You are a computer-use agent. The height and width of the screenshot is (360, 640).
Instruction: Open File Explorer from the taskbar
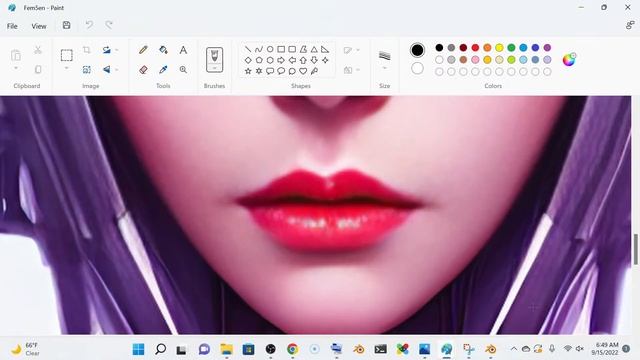click(227, 349)
